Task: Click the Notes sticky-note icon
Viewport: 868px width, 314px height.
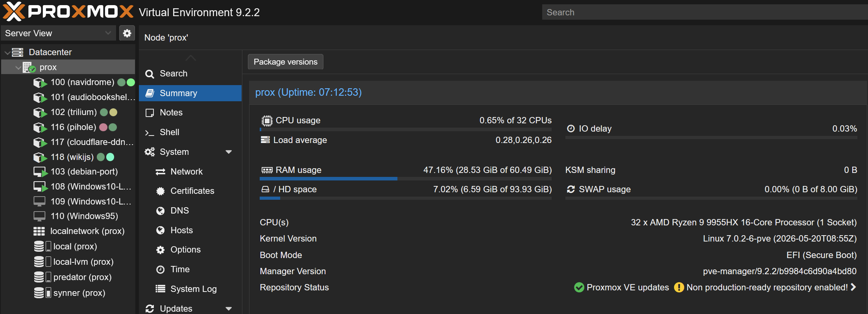Action: 150,113
